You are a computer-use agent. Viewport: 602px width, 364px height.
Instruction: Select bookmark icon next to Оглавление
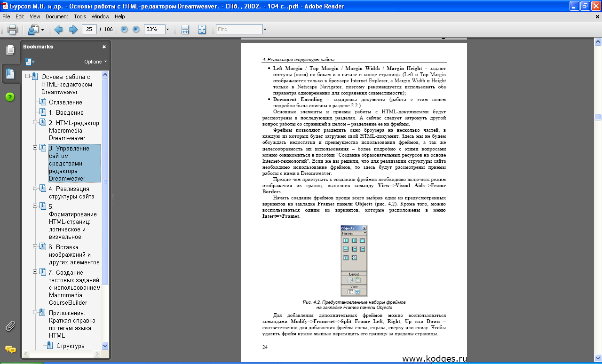pos(43,102)
